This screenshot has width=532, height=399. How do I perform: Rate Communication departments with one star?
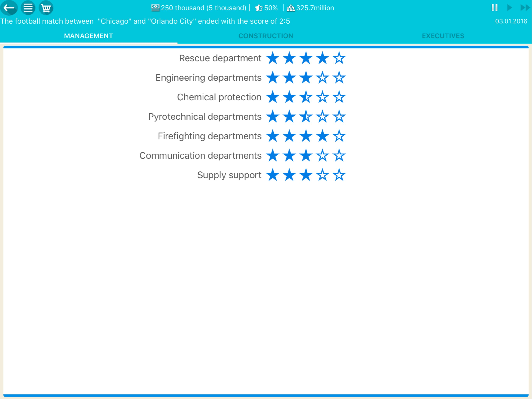pyautogui.click(x=273, y=155)
